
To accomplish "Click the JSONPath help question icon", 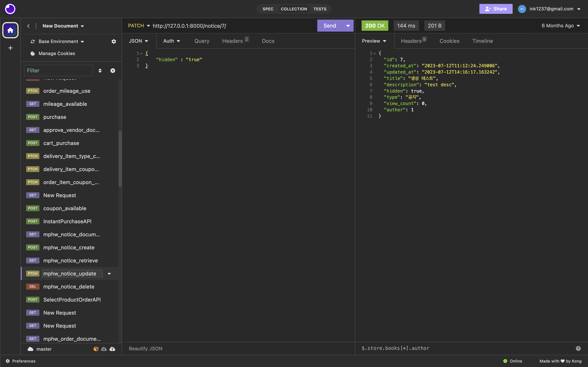I will coord(578,348).
